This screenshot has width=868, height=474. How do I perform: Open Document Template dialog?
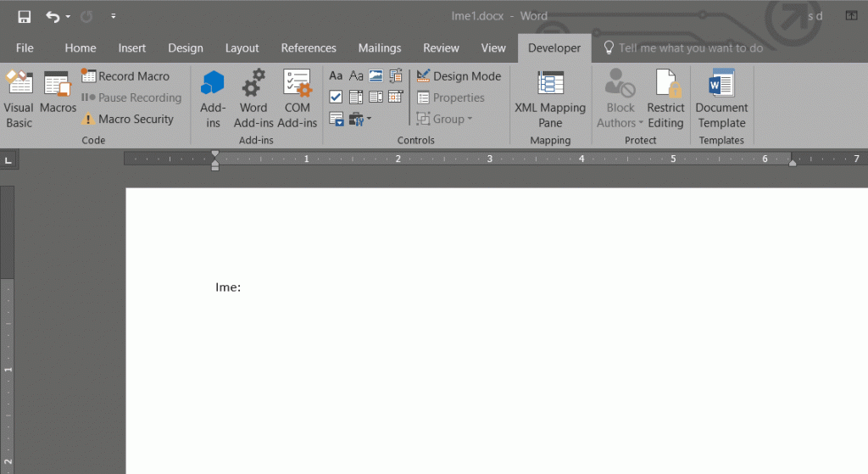tap(721, 100)
